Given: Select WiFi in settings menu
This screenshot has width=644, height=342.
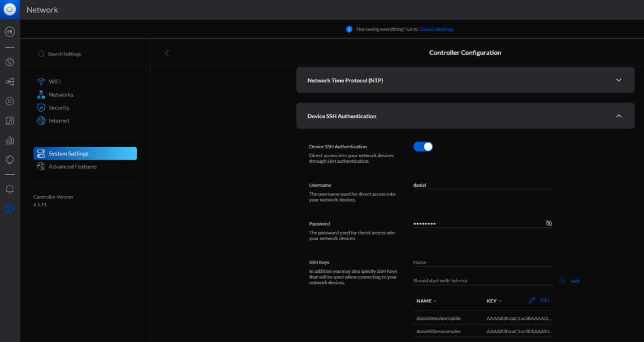Looking at the screenshot, I should 55,82.
